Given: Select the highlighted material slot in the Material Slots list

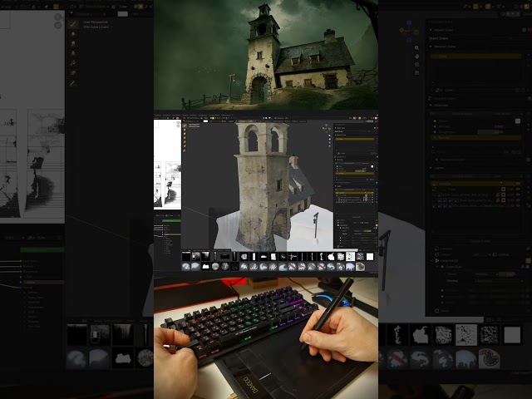Looking at the screenshot, I should click(476, 57).
